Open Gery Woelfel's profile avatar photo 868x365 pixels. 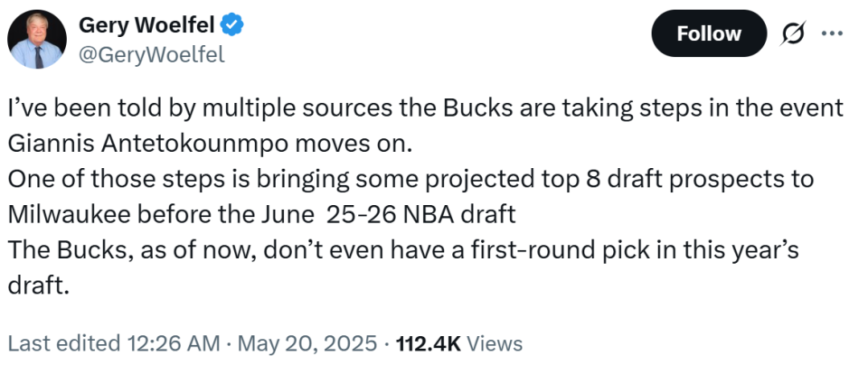pos(36,39)
